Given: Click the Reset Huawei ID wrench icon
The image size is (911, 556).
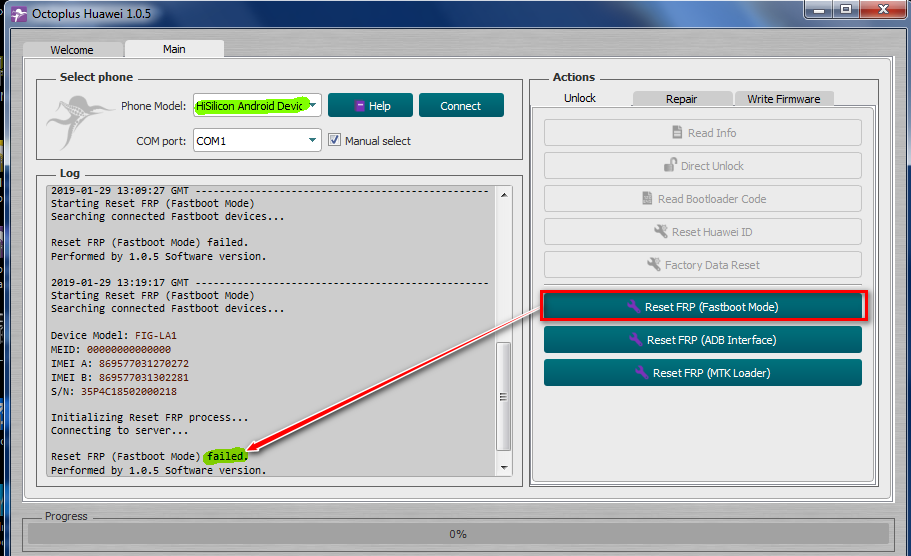Looking at the screenshot, I should [x=661, y=231].
